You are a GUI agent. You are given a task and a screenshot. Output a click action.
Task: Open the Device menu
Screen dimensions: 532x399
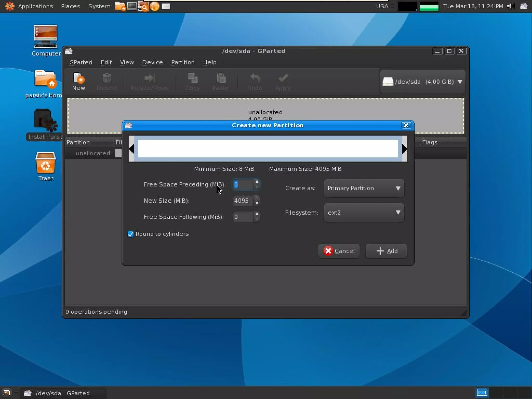(x=152, y=62)
